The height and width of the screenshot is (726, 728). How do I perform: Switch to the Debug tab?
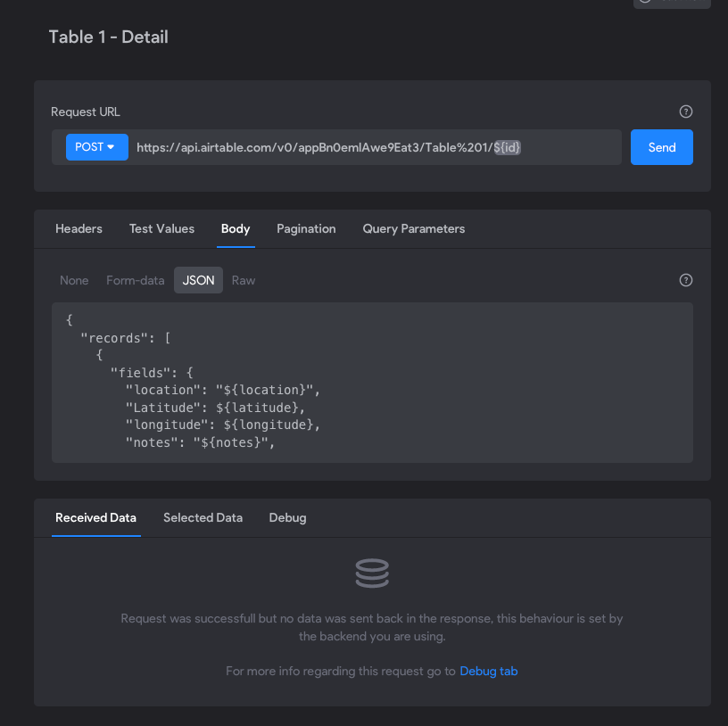click(x=287, y=518)
